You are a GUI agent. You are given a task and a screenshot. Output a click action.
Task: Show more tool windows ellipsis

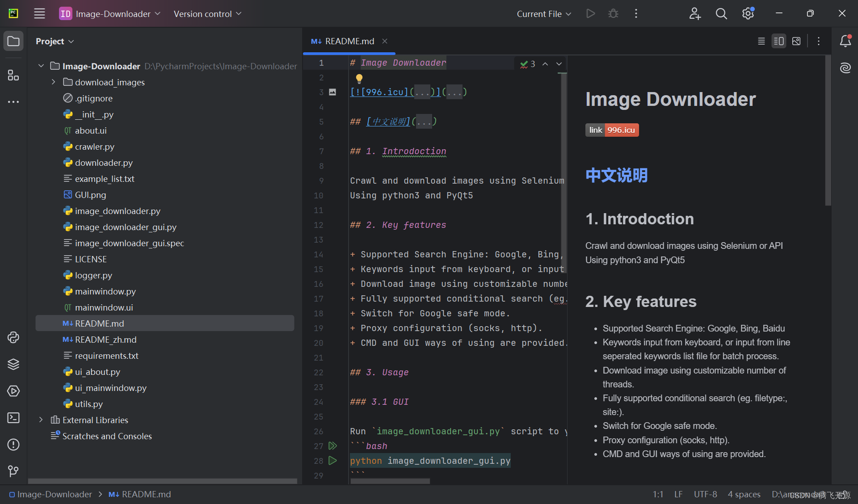13,102
